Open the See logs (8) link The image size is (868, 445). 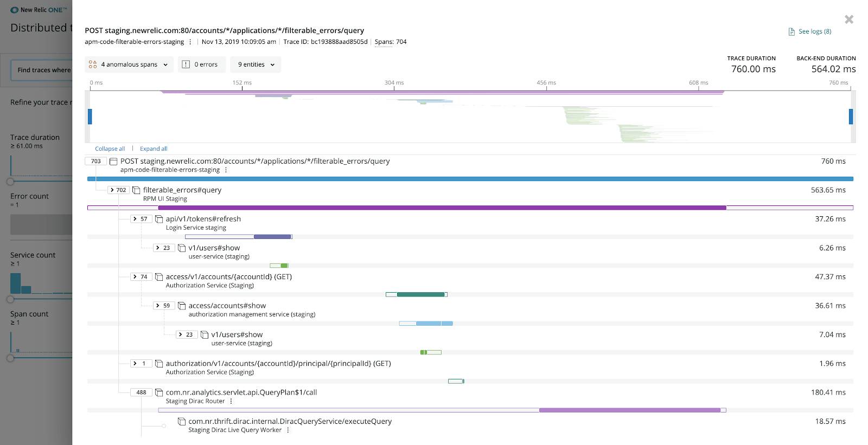(814, 31)
